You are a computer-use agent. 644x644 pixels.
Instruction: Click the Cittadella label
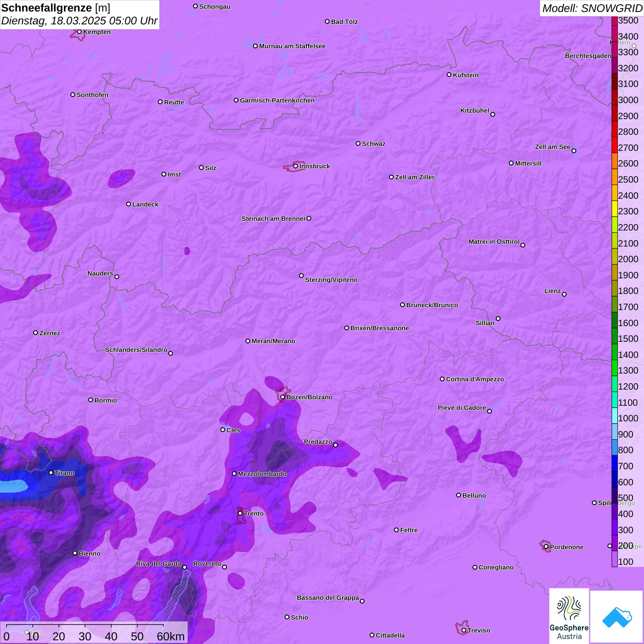click(390, 635)
